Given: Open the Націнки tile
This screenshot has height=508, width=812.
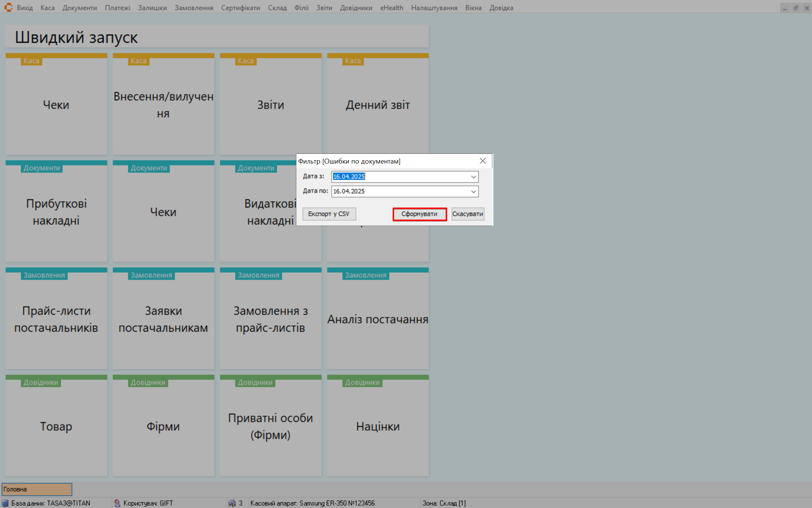Looking at the screenshot, I should [x=378, y=426].
